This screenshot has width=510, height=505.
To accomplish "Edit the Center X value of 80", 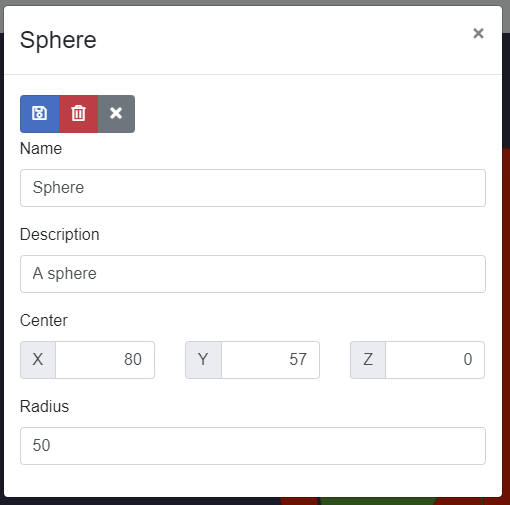I will [105, 360].
